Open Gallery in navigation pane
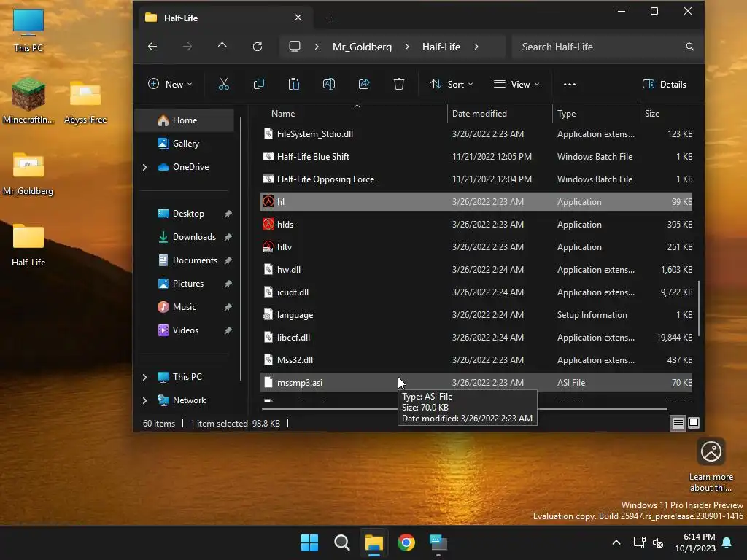Viewport: 747px width, 560px height. click(x=185, y=144)
